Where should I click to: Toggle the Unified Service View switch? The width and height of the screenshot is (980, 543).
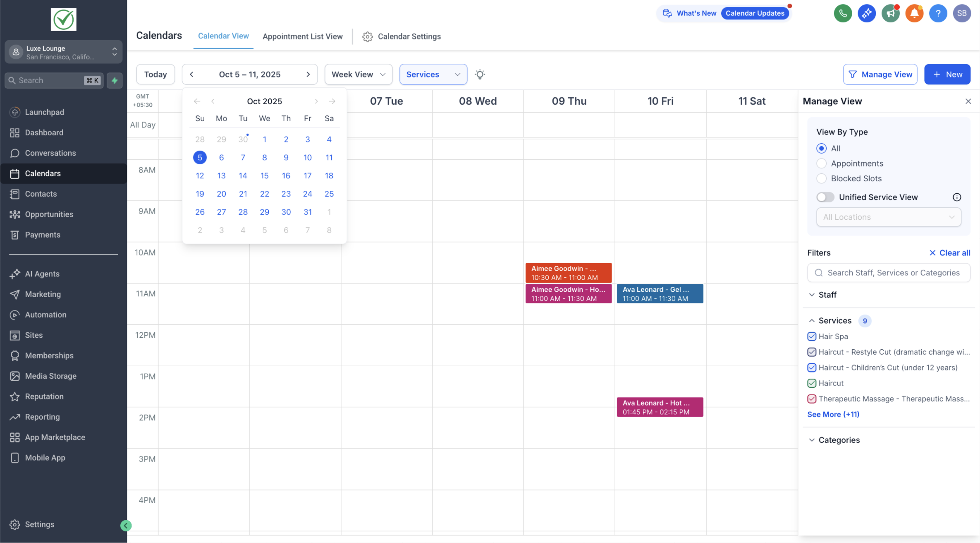(825, 197)
